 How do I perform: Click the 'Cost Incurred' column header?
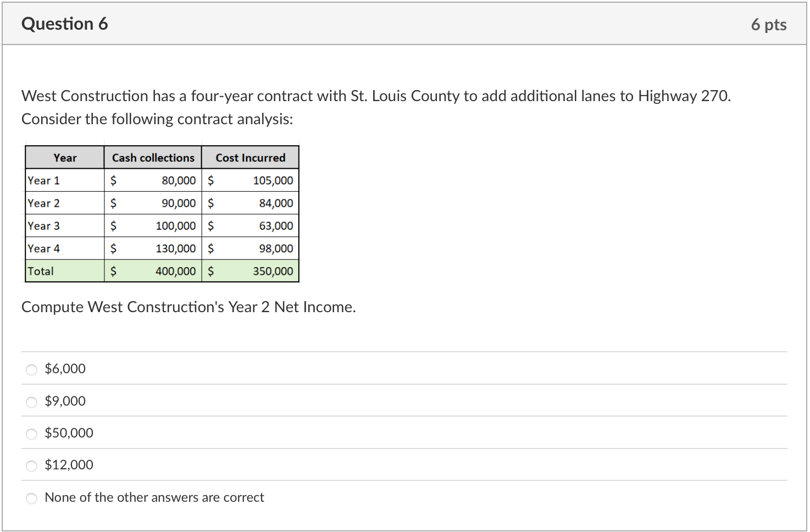pos(251,158)
